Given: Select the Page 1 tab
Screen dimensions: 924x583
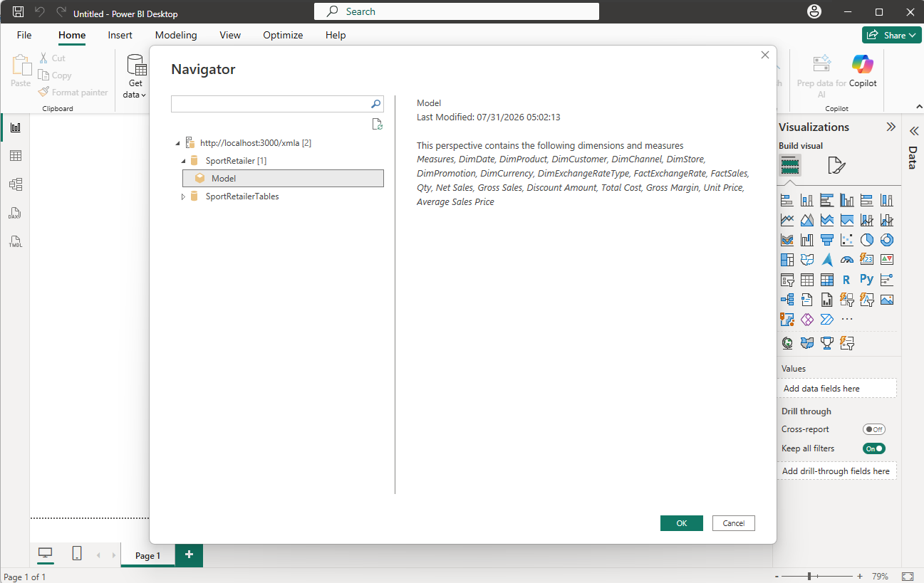Looking at the screenshot, I should point(148,555).
